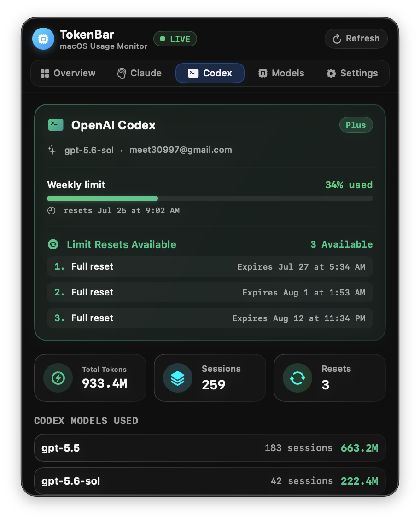Image resolution: width=420 pixels, height=521 pixels.
Task: Click Expires Aug 12 at 11:34 PM
Action: (x=298, y=318)
